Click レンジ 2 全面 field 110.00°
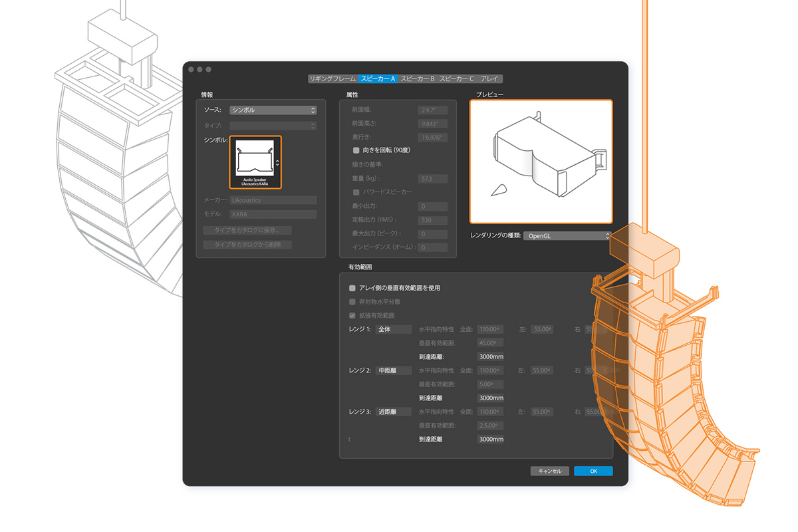Screen dimensions: 798x532 pyautogui.click(x=490, y=370)
